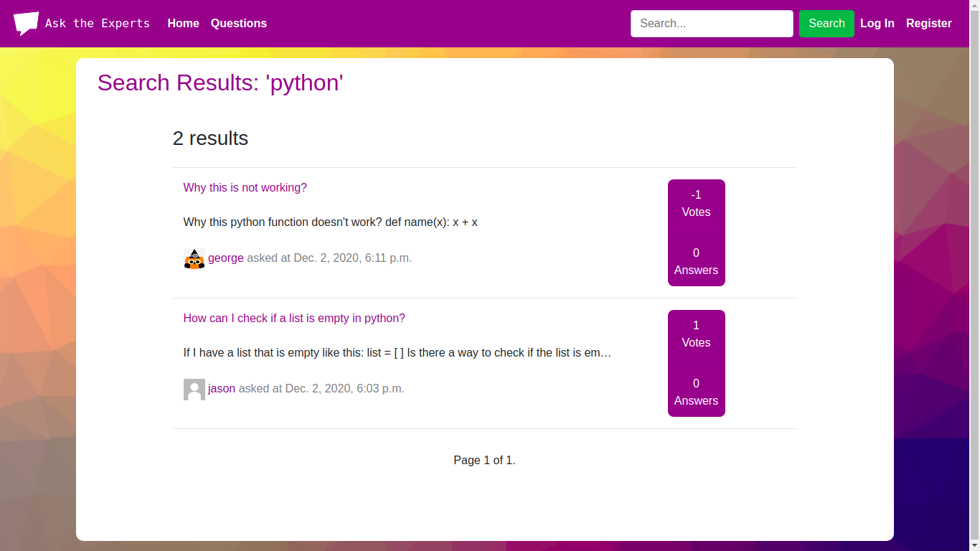Go to the Home menu item

(x=183, y=24)
